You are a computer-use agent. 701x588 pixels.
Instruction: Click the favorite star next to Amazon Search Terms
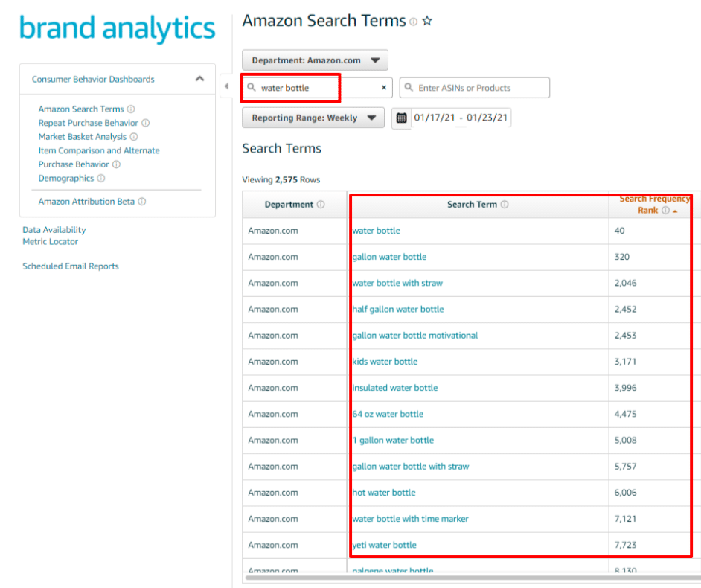[x=427, y=22]
